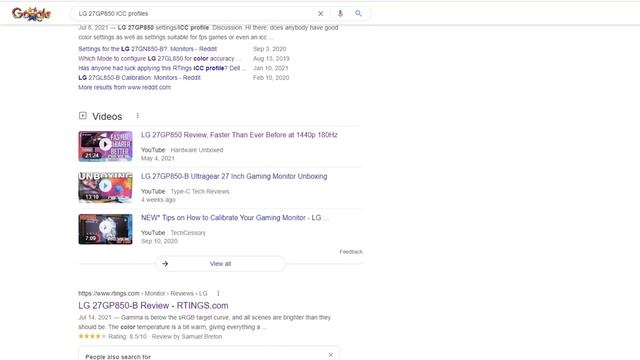Open More results from www.reddit.com
Image resolution: width=640 pixels, height=360 pixels.
tap(124, 87)
